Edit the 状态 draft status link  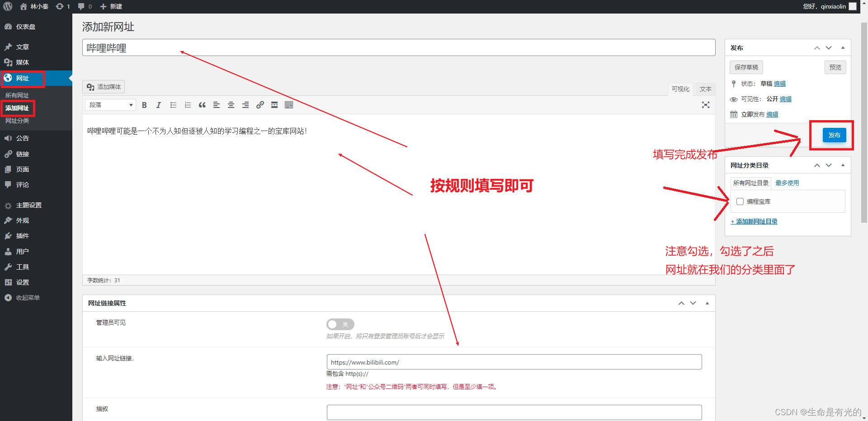click(780, 84)
